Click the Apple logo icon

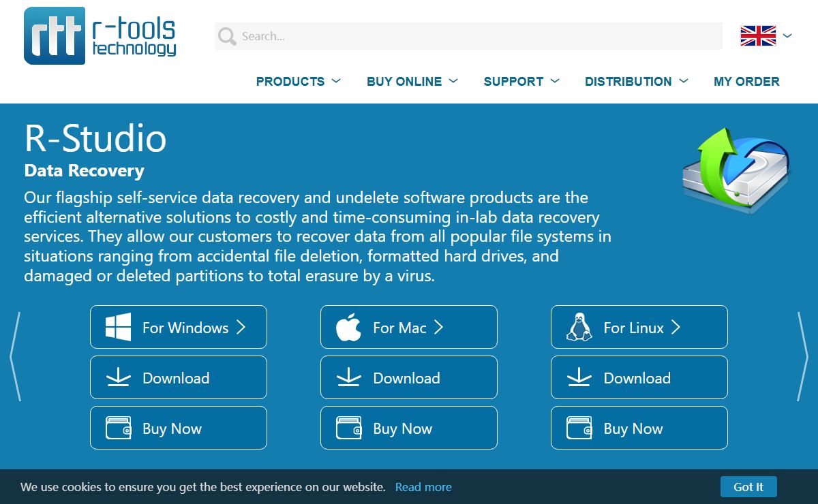pos(348,328)
